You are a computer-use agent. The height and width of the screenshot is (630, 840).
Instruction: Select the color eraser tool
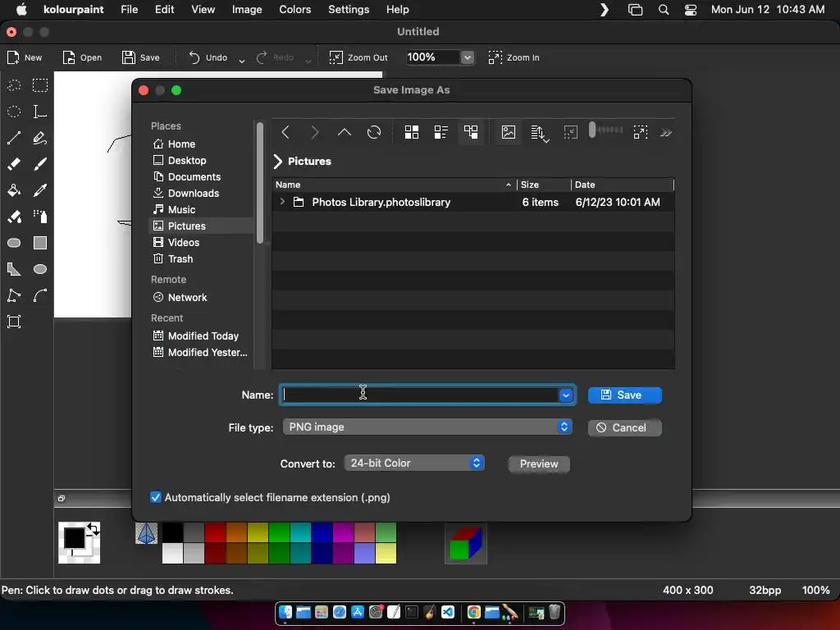click(14, 217)
